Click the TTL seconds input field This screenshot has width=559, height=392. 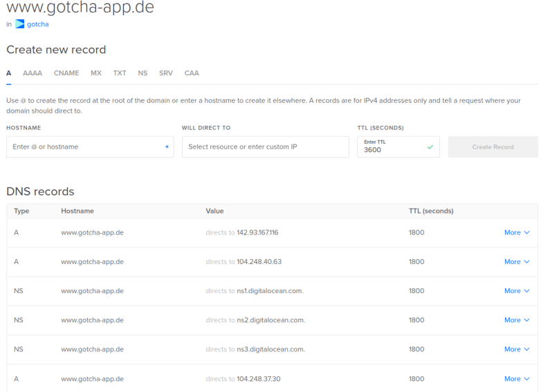pos(391,149)
